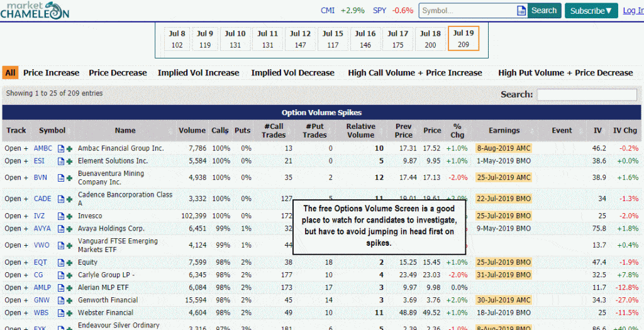Image resolution: width=644 pixels, height=330 pixels.
Task: Add VWO with green plus icon
Action: tap(69, 245)
